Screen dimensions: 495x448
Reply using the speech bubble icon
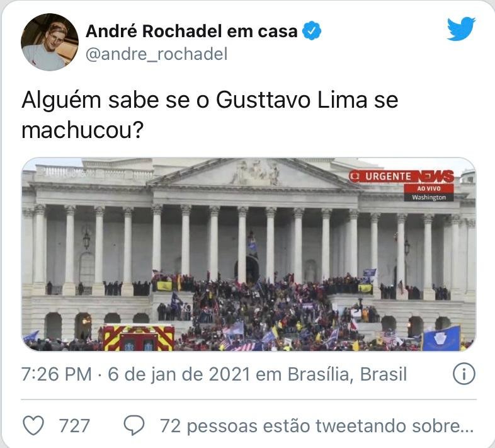(x=134, y=425)
